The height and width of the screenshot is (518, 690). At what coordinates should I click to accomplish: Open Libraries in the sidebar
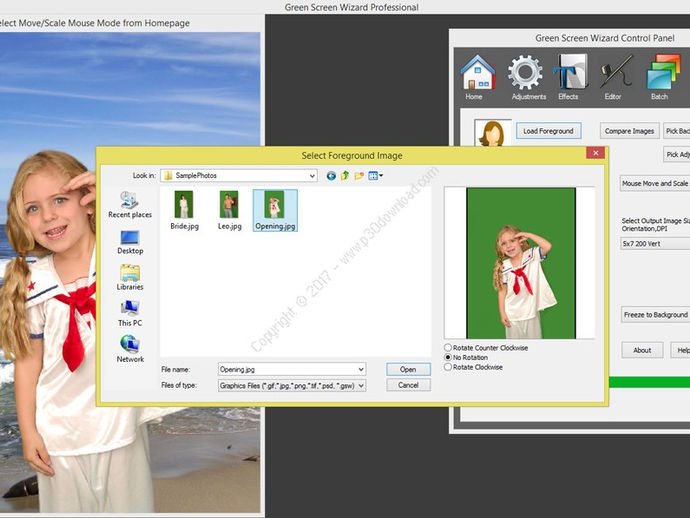130,277
